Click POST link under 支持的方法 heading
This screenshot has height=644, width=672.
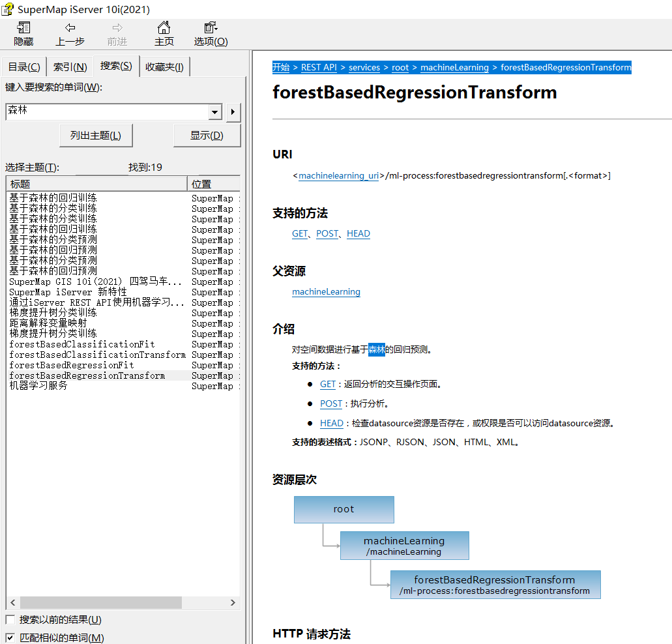(x=327, y=233)
